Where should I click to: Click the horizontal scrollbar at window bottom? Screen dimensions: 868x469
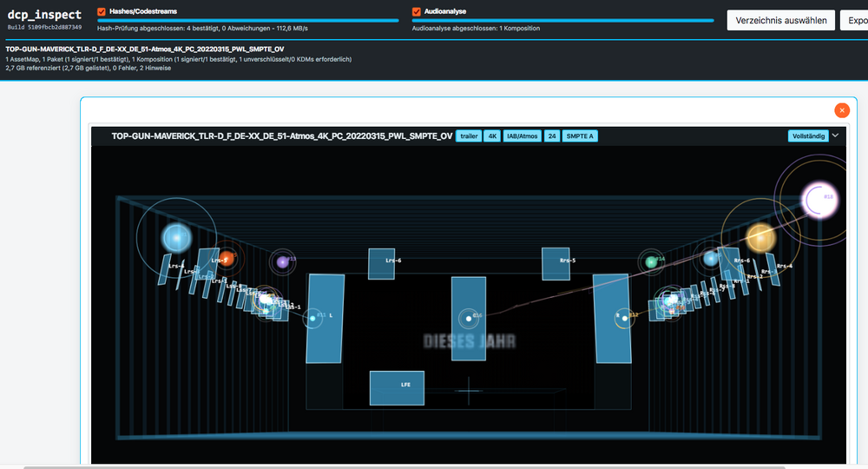(404, 467)
